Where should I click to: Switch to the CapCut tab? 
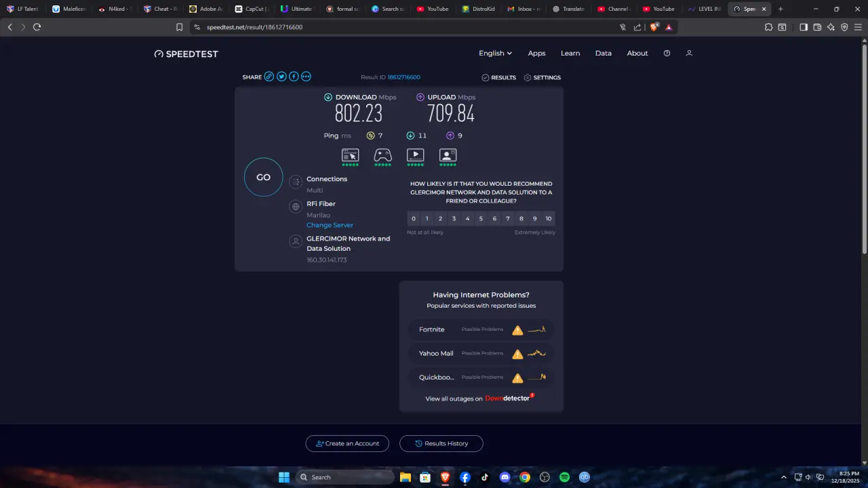[x=250, y=9]
